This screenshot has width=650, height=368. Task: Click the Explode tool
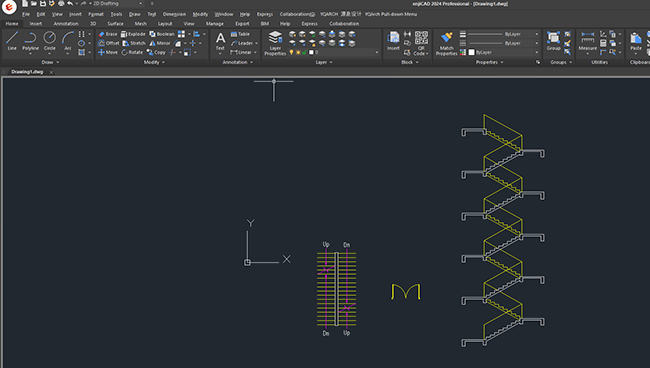click(133, 34)
